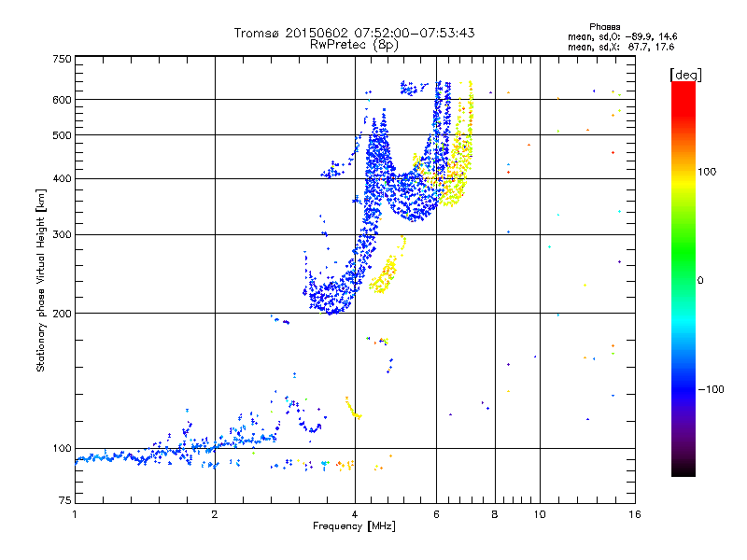Click the 'RwPretec (8p)' subtitle
Viewport: 747px width, 560px height.
pyautogui.click(x=354, y=45)
